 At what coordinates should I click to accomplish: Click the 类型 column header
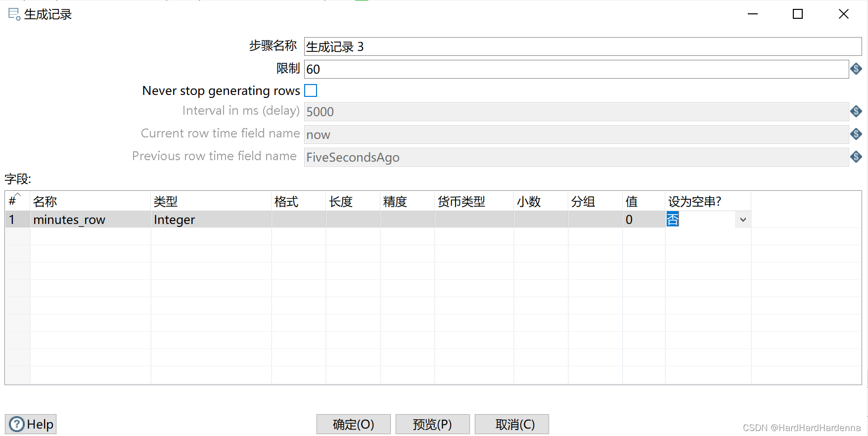coord(211,201)
